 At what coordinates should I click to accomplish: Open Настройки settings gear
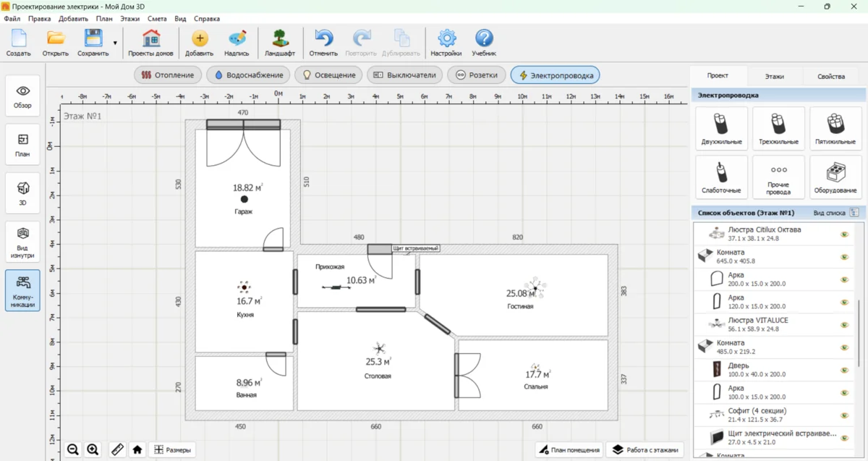pos(446,43)
